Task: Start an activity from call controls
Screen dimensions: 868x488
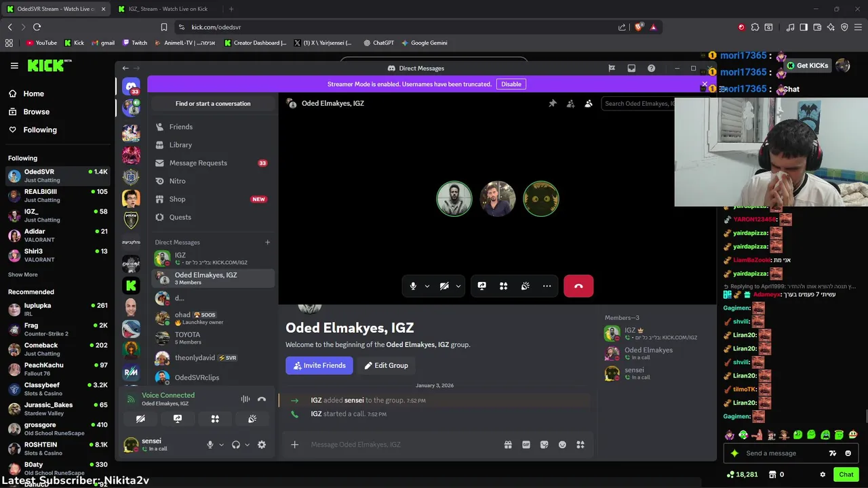Action: click(503, 286)
